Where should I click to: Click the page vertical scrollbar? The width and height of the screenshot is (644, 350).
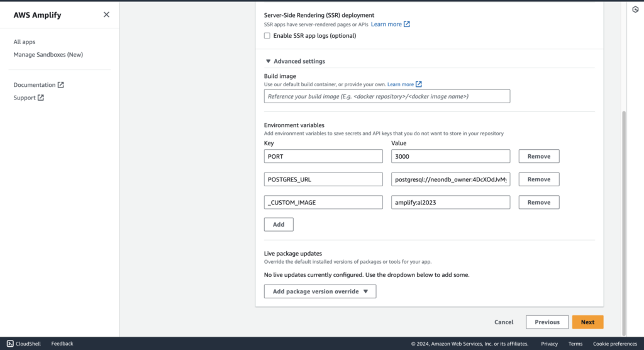tap(625, 222)
